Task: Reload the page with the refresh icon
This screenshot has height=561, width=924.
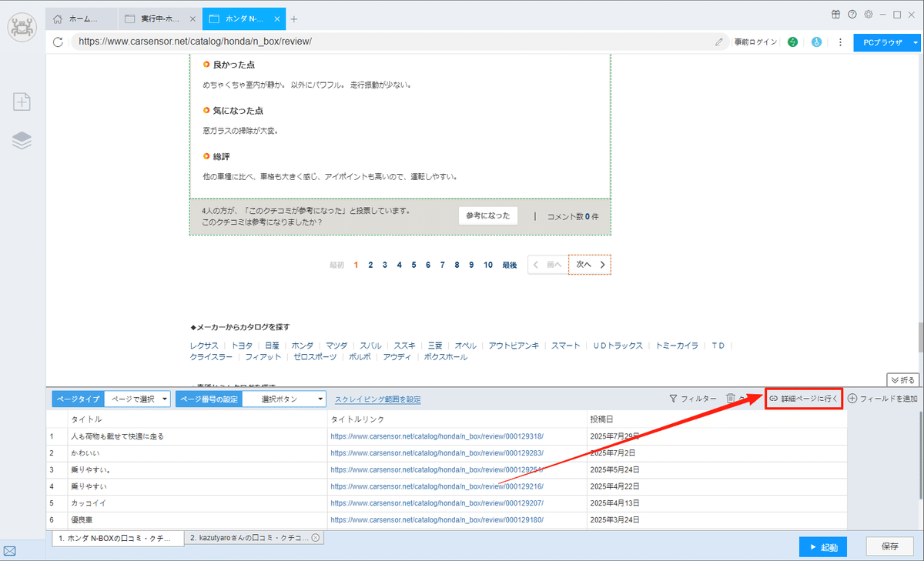Action: [x=58, y=42]
